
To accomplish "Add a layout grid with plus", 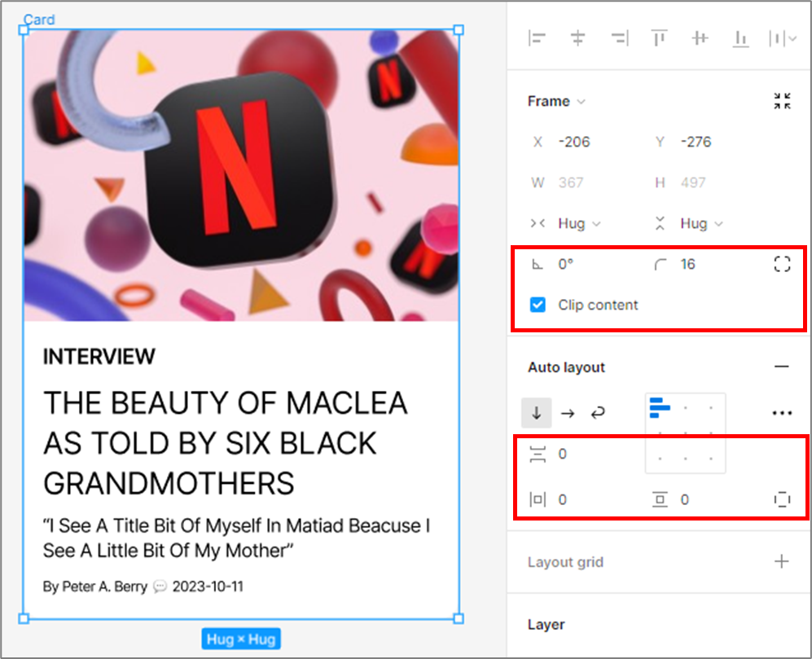I will (781, 561).
